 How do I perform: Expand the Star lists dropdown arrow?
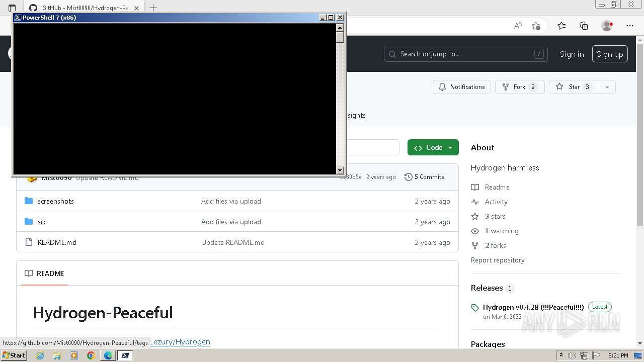pyautogui.click(x=607, y=87)
